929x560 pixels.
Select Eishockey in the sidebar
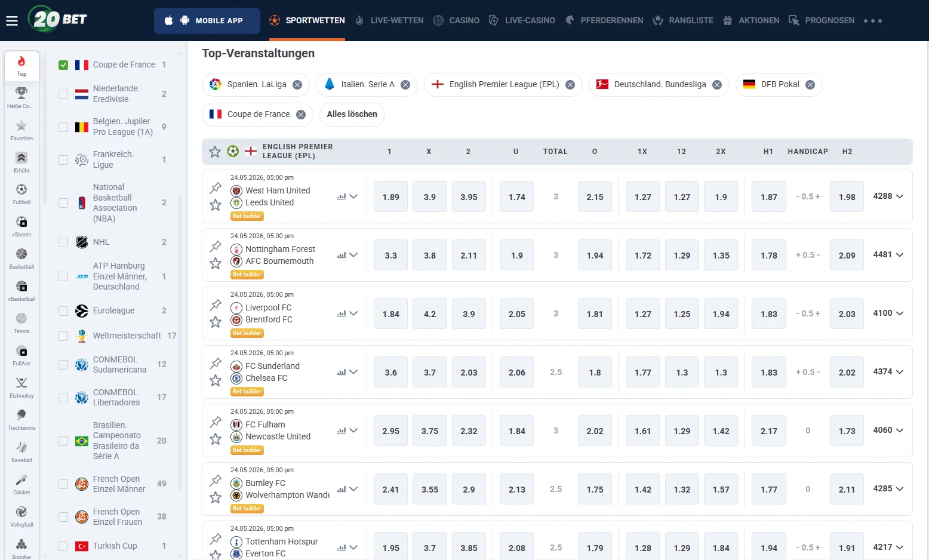click(21, 387)
